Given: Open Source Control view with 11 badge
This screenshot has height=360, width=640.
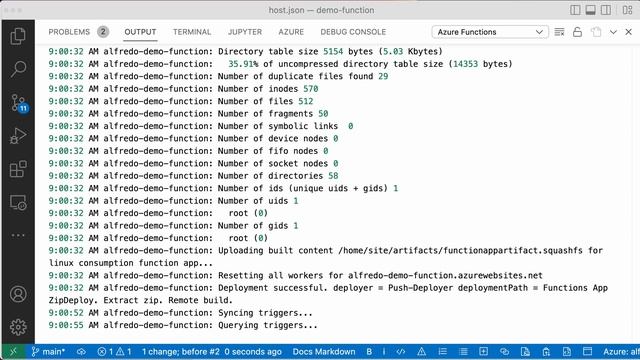Looking at the screenshot, I should click(x=18, y=102).
